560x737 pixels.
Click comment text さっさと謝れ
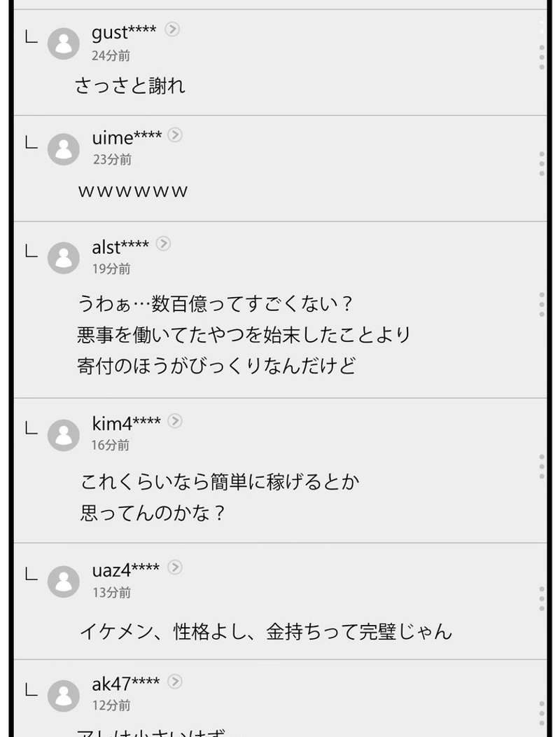tap(130, 86)
